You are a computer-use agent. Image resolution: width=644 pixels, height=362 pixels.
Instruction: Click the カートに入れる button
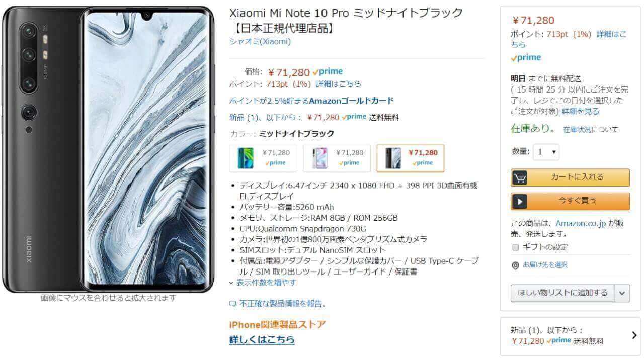click(x=570, y=177)
